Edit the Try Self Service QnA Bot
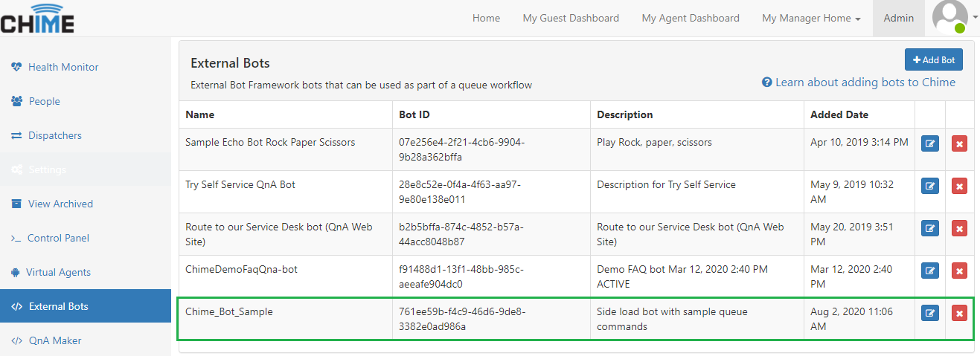 (930, 186)
